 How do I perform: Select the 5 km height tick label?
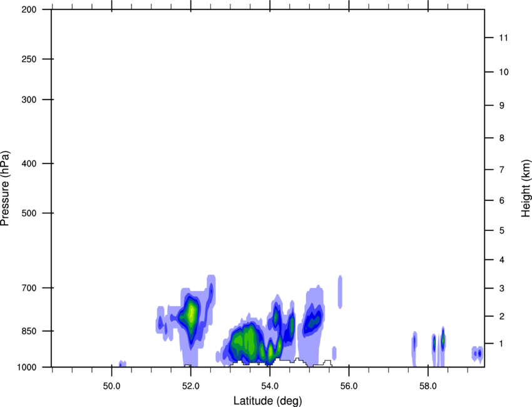(x=502, y=231)
